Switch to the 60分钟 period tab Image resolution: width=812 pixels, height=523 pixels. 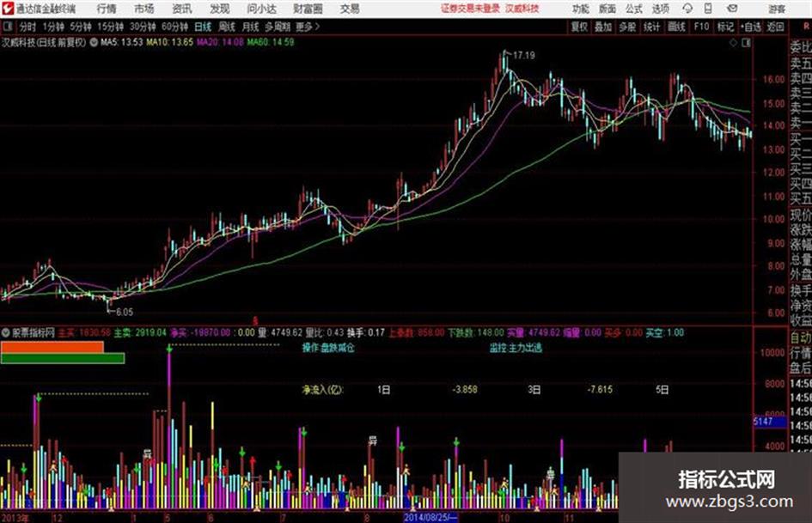174,27
